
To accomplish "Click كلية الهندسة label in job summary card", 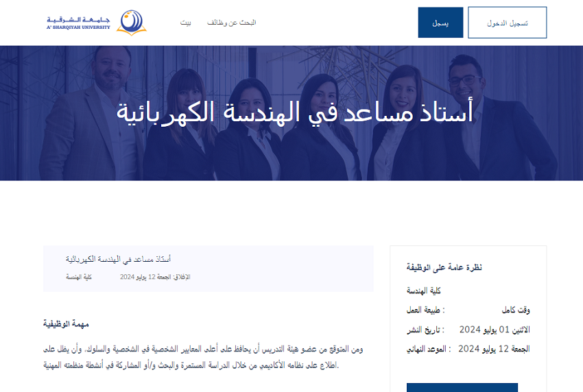I will pos(79,277).
